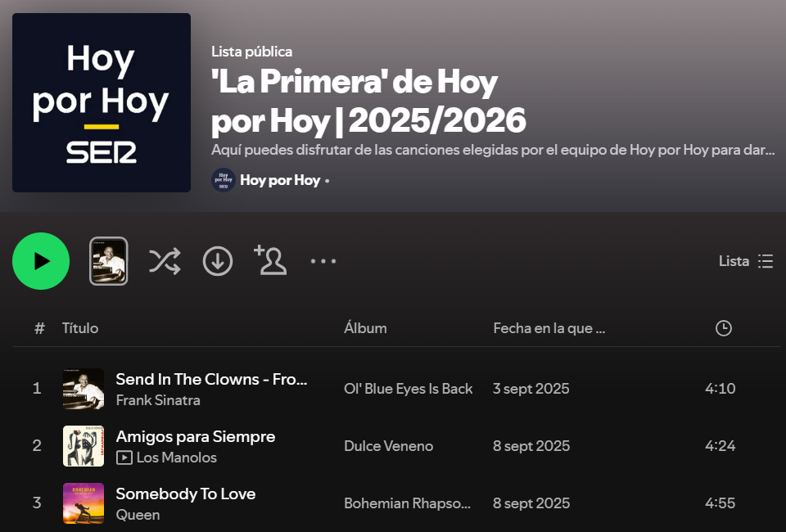786x532 pixels.
Task: Sort tracks by the Título column header
Action: [80, 328]
